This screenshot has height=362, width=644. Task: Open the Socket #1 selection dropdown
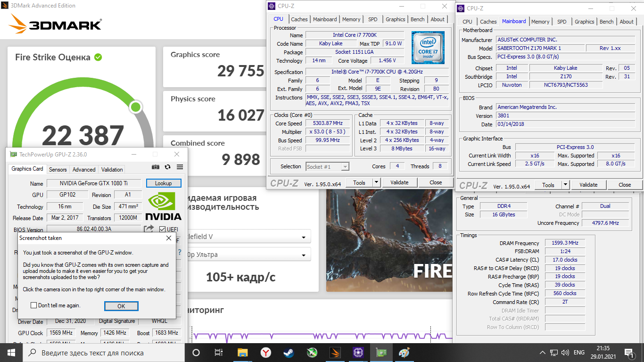327,166
